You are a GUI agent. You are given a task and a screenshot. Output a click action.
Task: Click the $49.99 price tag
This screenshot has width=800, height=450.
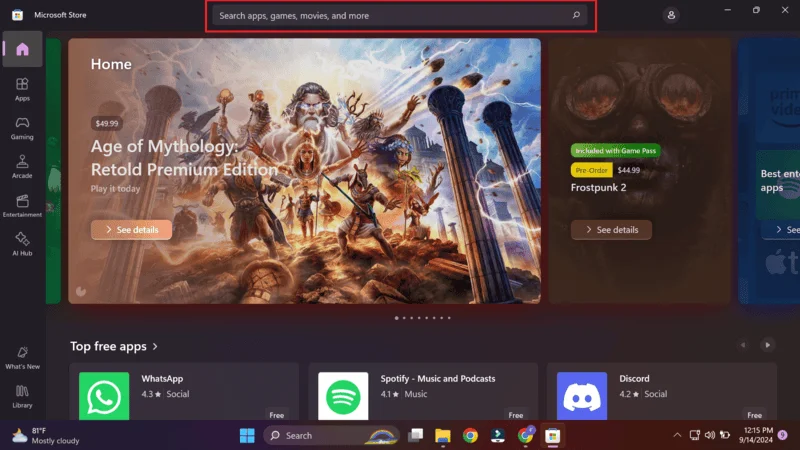click(107, 123)
